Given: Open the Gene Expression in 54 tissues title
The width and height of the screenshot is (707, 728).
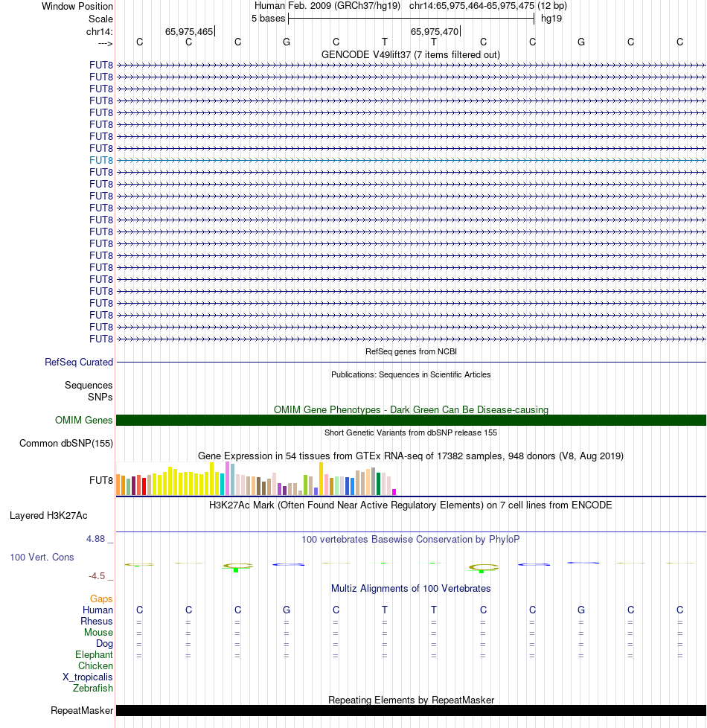Looking at the screenshot, I should pyautogui.click(x=411, y=456).
